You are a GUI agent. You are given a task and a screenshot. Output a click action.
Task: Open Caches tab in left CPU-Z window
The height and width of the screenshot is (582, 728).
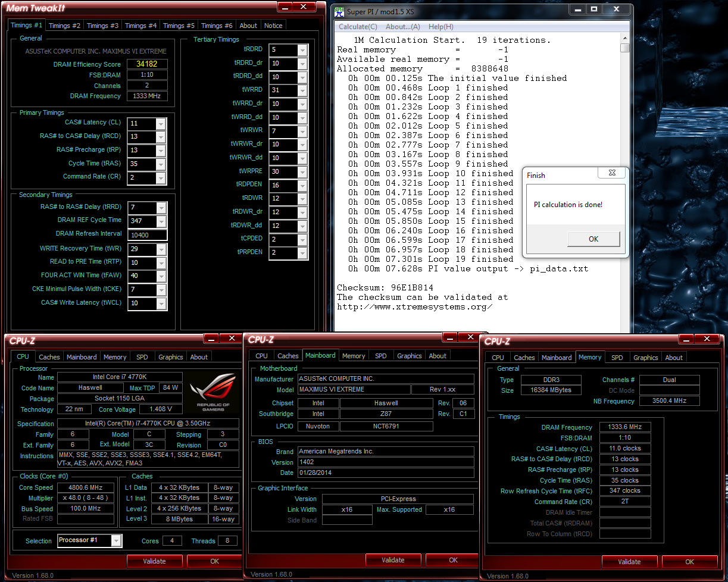49,357
